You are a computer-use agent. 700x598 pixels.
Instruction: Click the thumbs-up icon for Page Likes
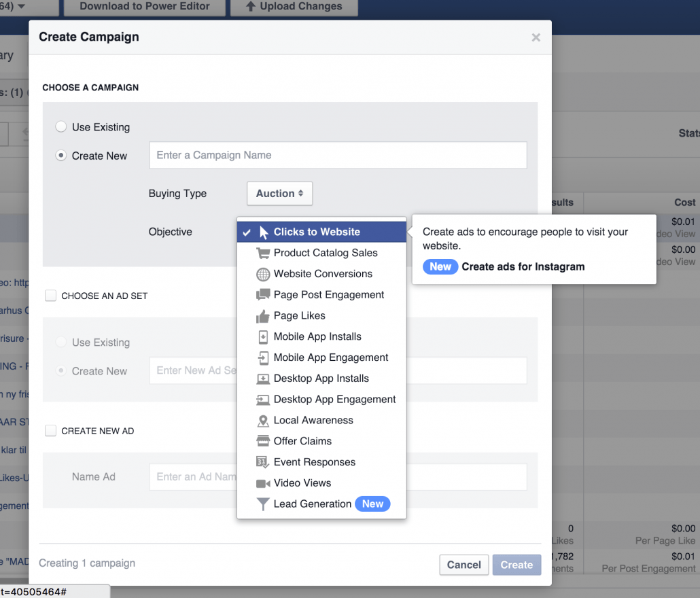coord(263,316)
